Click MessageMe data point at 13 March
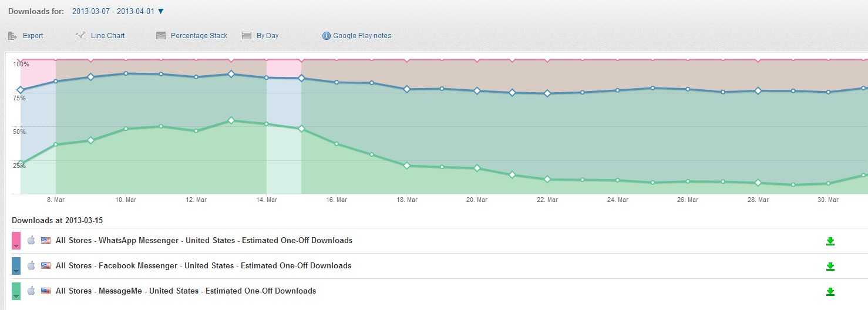868x310 pixels. point(231,120)
